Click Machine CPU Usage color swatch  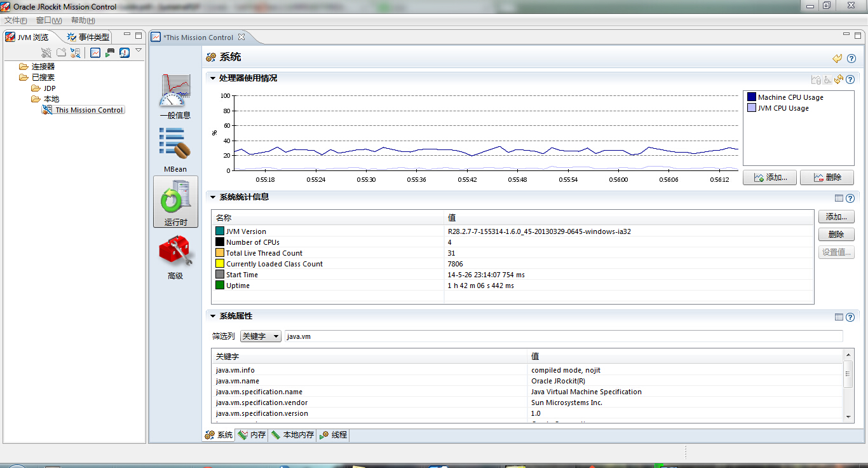click(x=752, y=97)
